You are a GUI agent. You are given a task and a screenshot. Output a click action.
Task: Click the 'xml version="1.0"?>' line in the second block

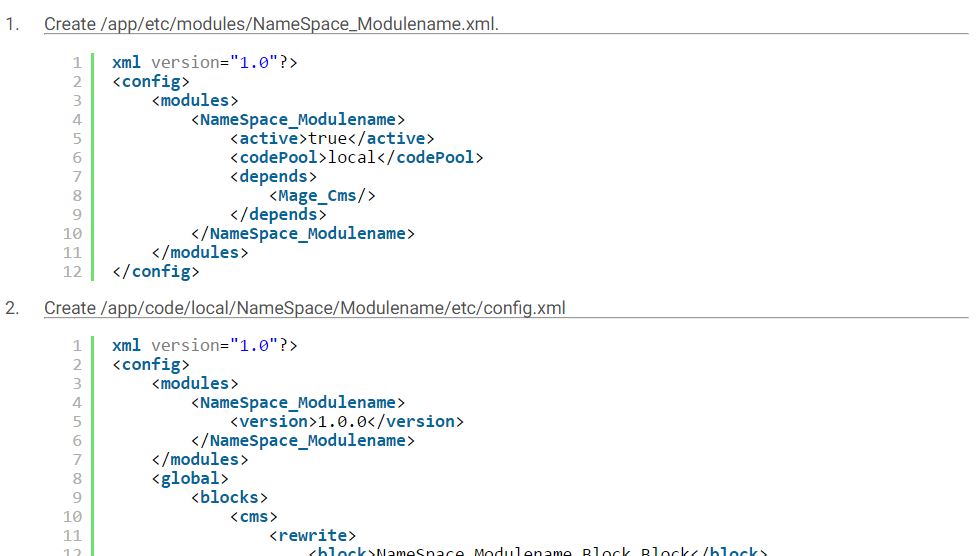[204, 345]
